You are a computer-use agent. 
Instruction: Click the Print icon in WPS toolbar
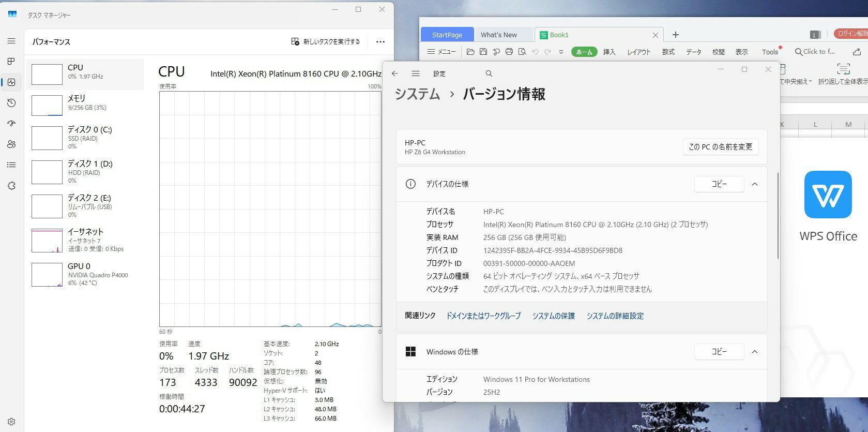click(509, 52)
